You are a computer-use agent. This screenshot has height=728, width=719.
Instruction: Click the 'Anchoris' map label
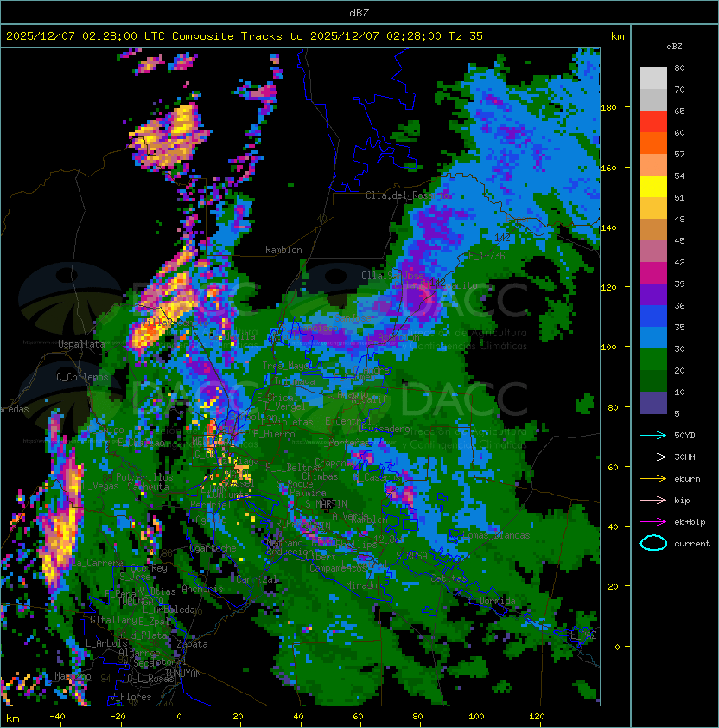tap(202, 589)
